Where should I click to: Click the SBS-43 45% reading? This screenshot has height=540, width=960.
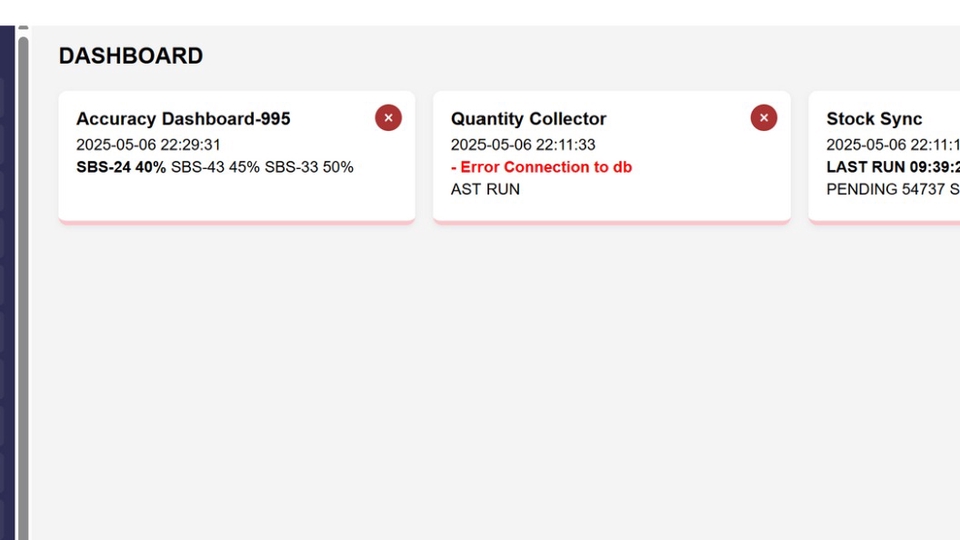tap(215, 167)
